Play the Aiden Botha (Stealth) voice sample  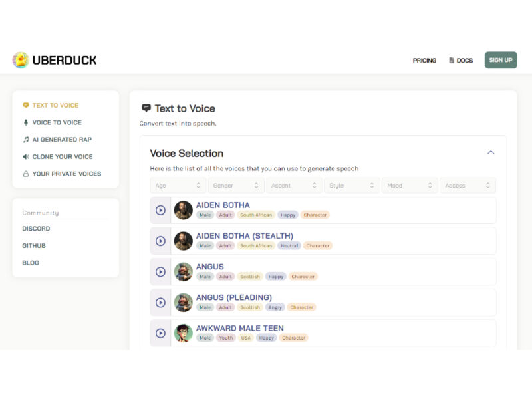point(160,241)
